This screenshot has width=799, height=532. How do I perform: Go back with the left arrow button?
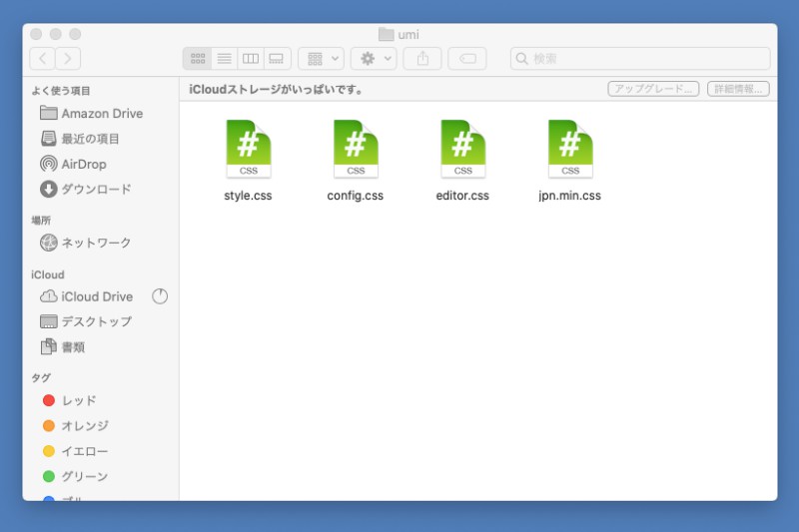(42, 59)
